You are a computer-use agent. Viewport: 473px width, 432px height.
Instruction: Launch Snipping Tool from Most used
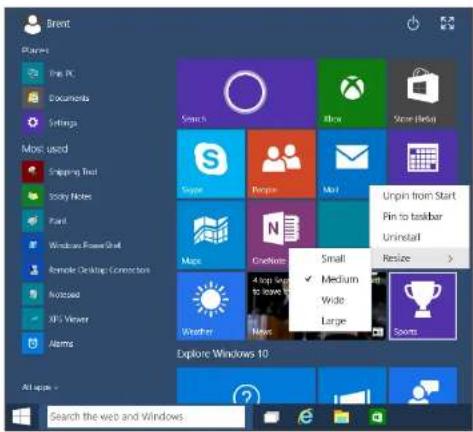60,172
